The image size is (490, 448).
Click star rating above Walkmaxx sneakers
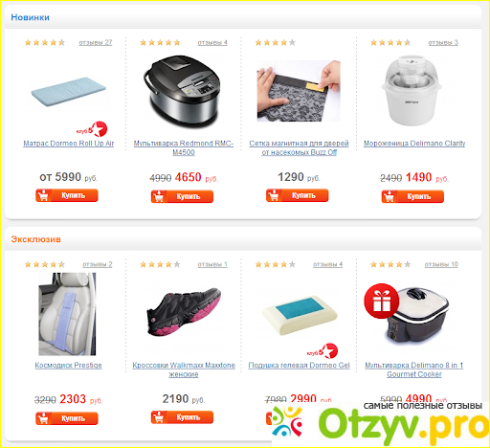click(160, 264)
